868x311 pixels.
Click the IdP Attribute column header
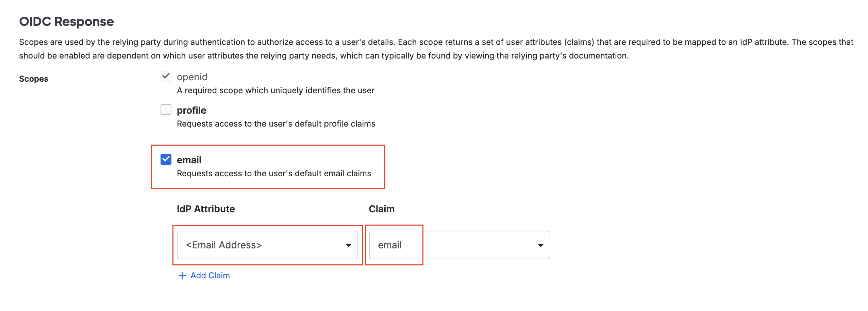206,209
